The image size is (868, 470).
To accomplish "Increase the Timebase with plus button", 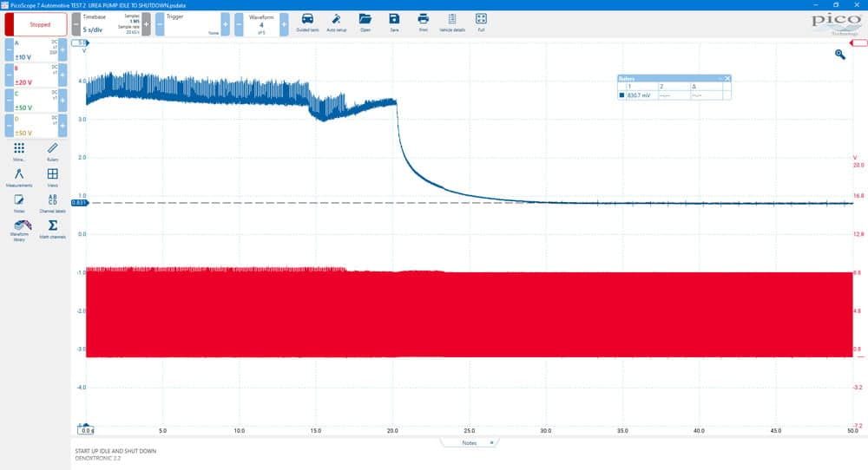I will [146, 24].
